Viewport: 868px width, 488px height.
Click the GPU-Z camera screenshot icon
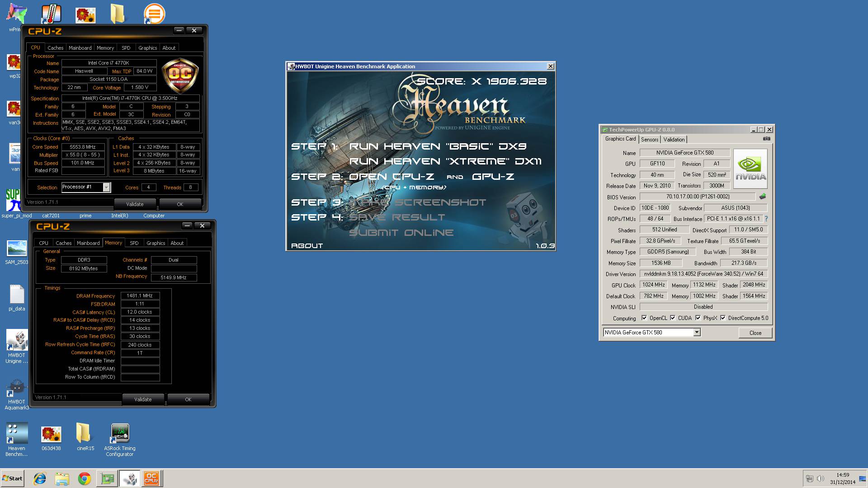(x=766, y=139)
